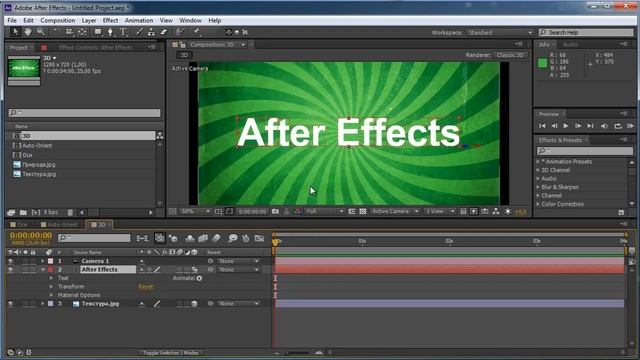Open the 1 View layout dropdown
The height and width of the screenshot is (360, 640).
[440, 211]
